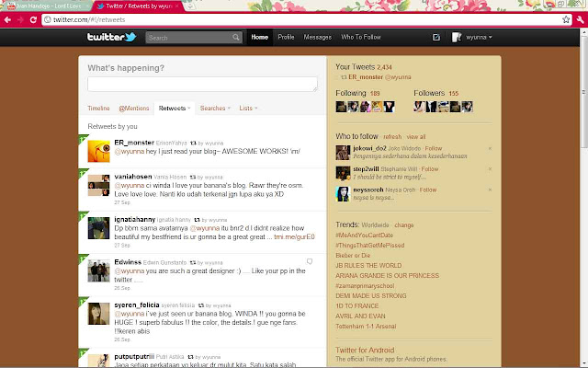Go to Home in navigation bar
Image resolution: width=588 pixels, height=368 pixels.
pyautogui.click(x=259, y=37)
